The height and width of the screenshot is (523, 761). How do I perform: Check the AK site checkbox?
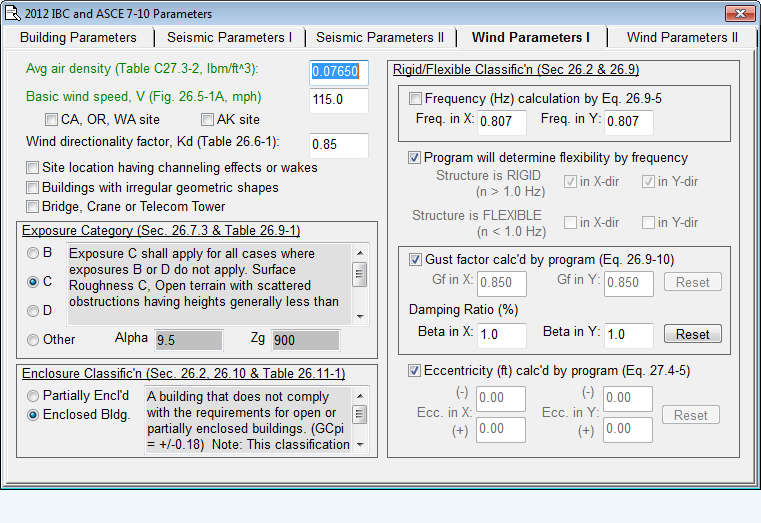coord(208,120)
